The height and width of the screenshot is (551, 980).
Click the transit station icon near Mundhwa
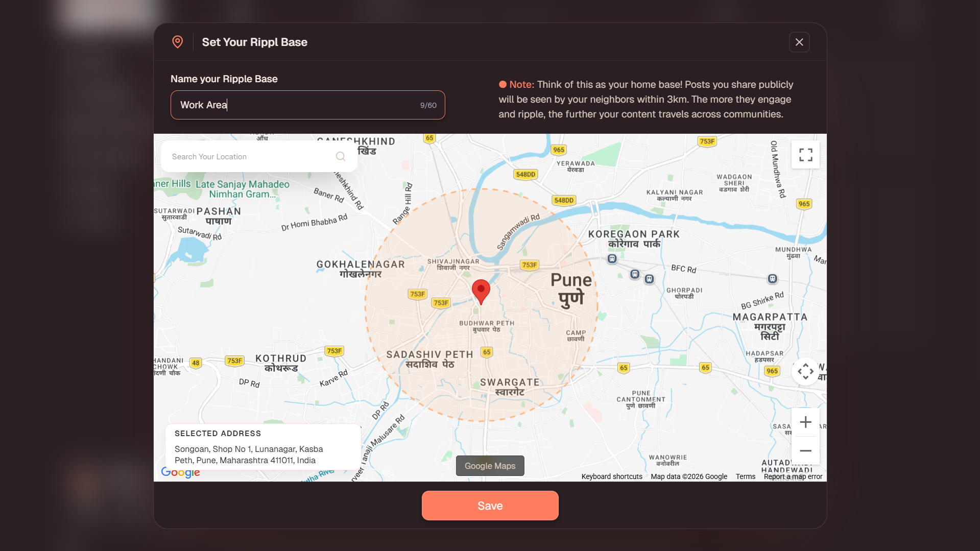tap(772, 279)
